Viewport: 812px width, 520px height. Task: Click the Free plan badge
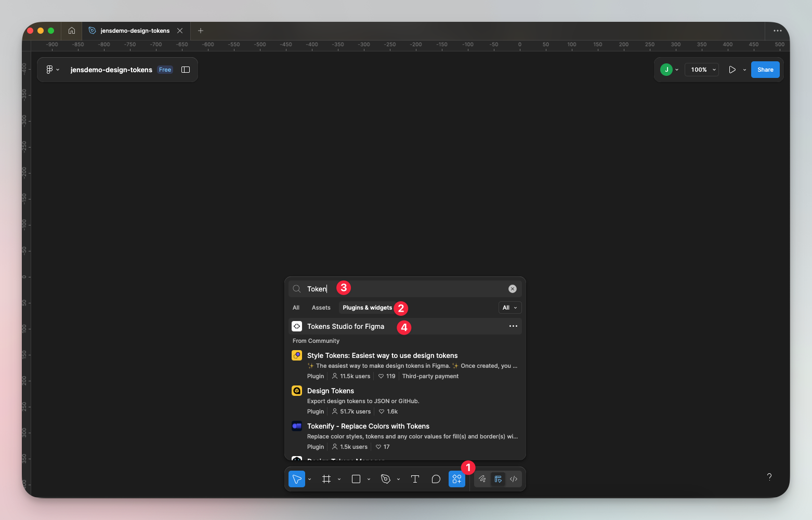tap(165, 70)
